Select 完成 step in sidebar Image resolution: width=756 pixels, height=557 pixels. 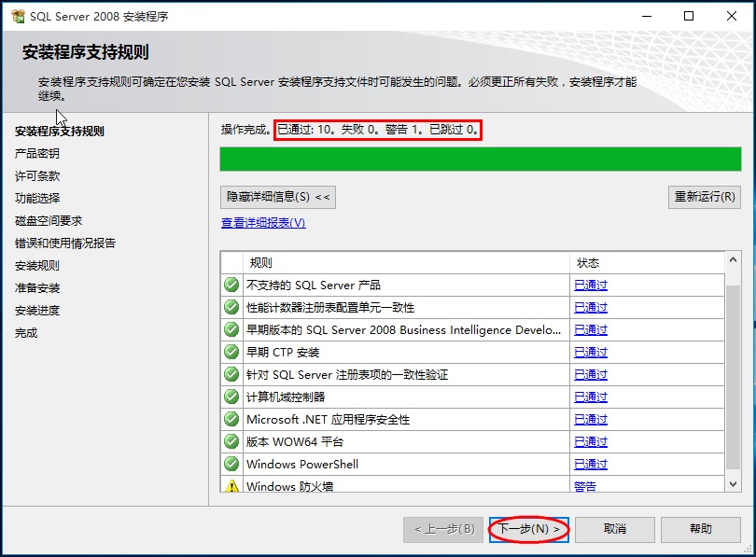(26, 333)
